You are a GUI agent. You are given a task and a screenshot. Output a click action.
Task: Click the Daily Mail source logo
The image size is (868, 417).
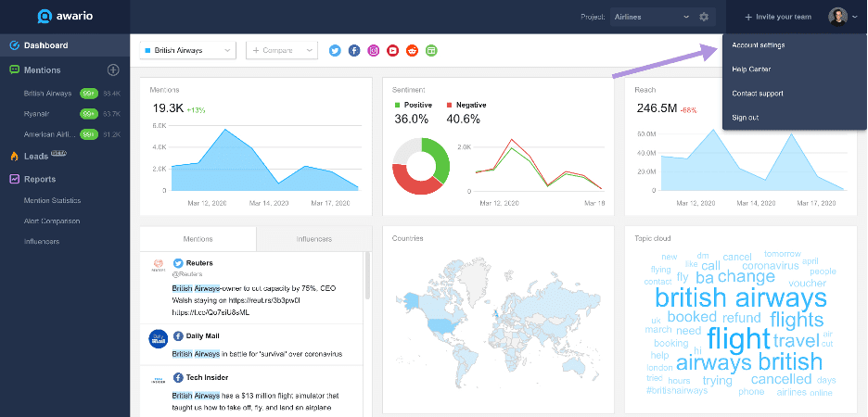point(159,338)
